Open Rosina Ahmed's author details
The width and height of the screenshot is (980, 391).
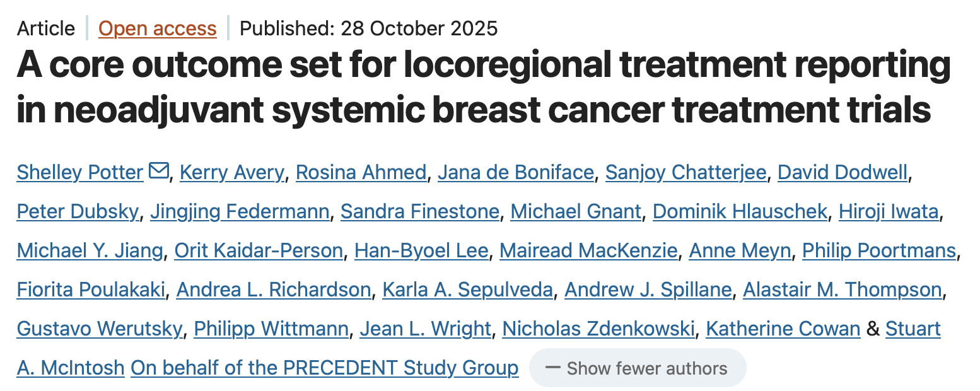point(361,172)
